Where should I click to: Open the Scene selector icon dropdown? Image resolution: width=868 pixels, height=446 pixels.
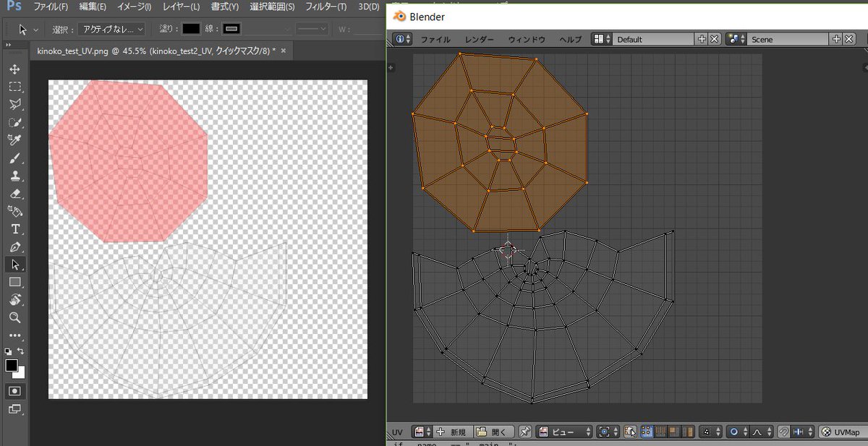tap(736, 39)
